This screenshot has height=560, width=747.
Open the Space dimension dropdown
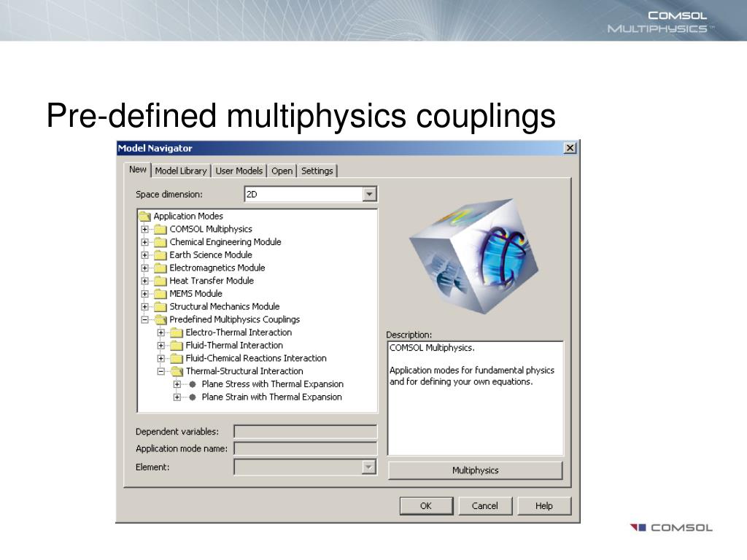(x=369, y=194)
